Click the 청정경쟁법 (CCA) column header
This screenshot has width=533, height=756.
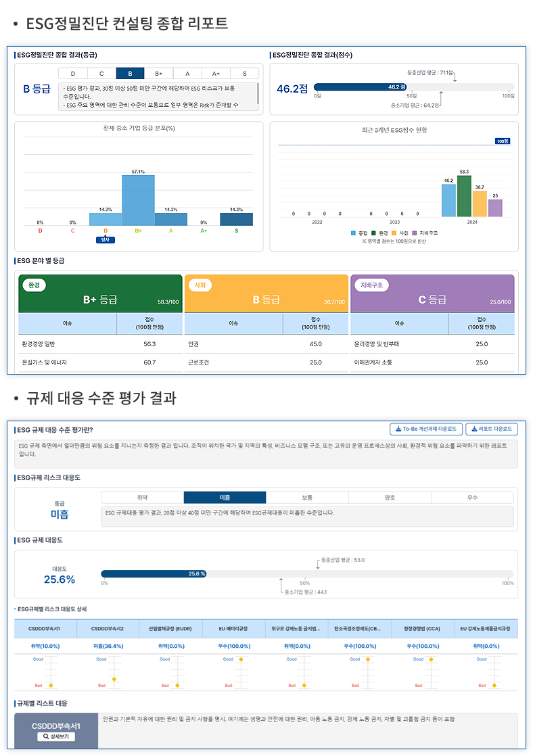click(423, 629)
